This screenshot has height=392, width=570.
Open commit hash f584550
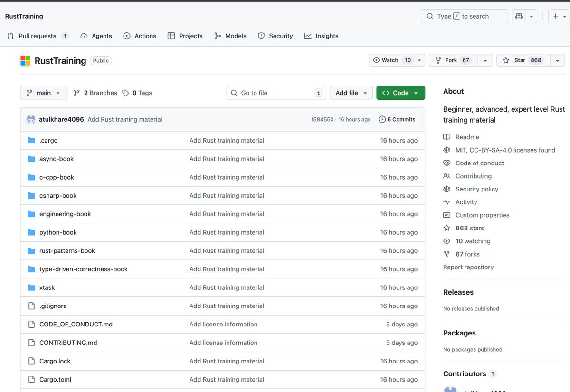coord(323,120)
